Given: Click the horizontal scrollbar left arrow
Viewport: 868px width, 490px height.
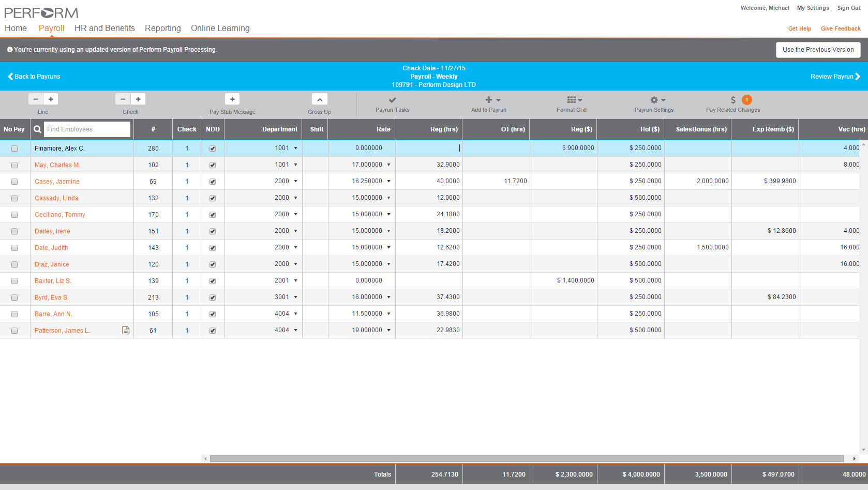Looking at the screenshot, I should pos(205,458).
